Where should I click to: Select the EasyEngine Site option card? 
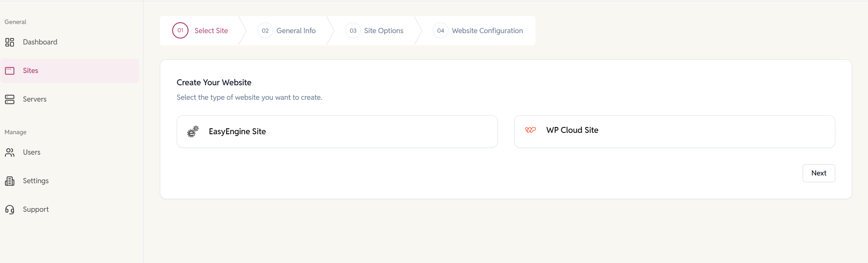coord(337,131)
